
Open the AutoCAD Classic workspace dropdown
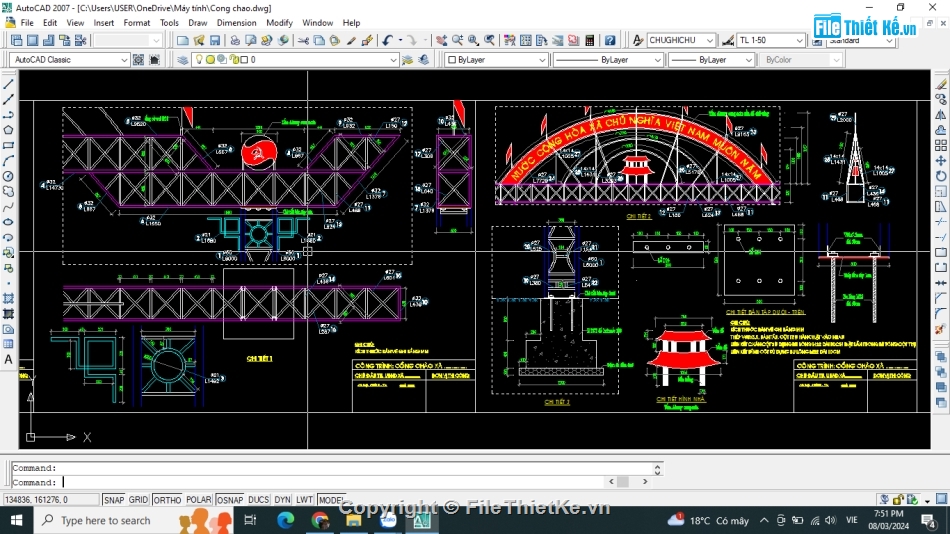(x=124, y=60)
